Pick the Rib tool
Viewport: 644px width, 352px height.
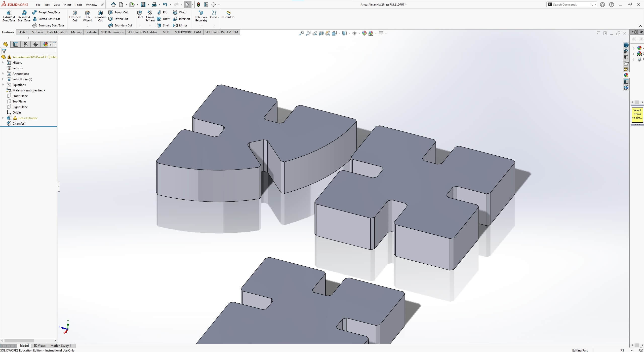point(162,12)
